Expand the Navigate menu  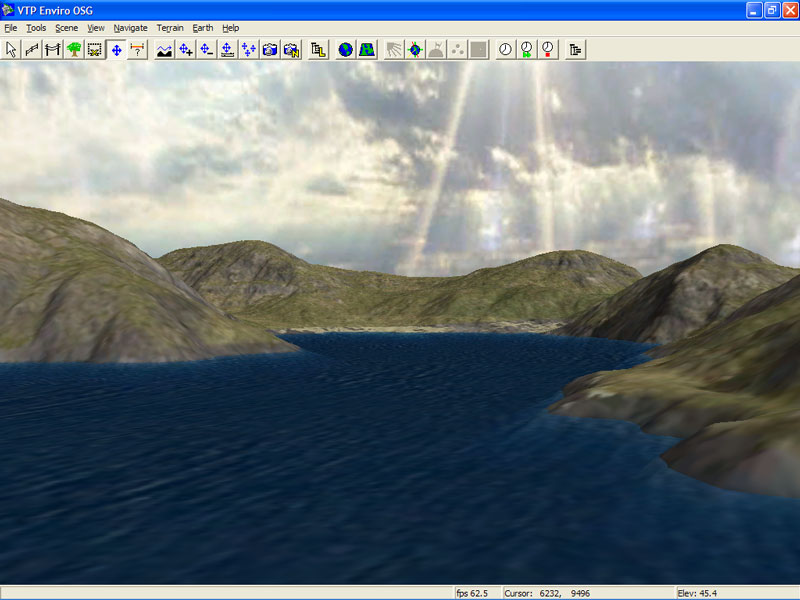[x=130, y=28]
